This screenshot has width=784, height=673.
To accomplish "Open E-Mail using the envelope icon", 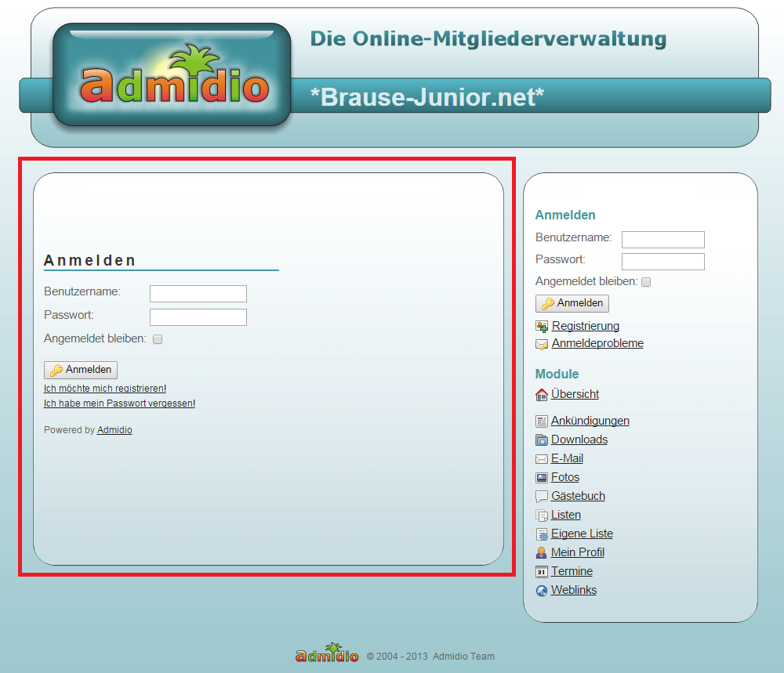I will point(541,458).
